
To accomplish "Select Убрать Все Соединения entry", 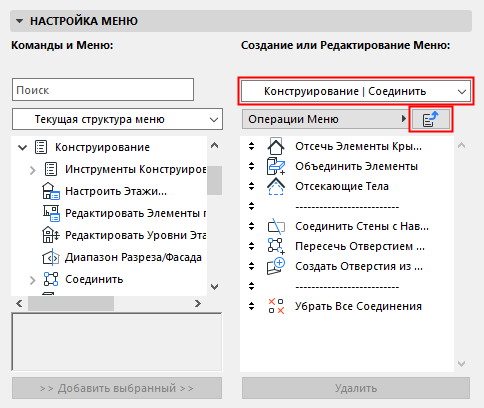I will [x=358, y=306].
